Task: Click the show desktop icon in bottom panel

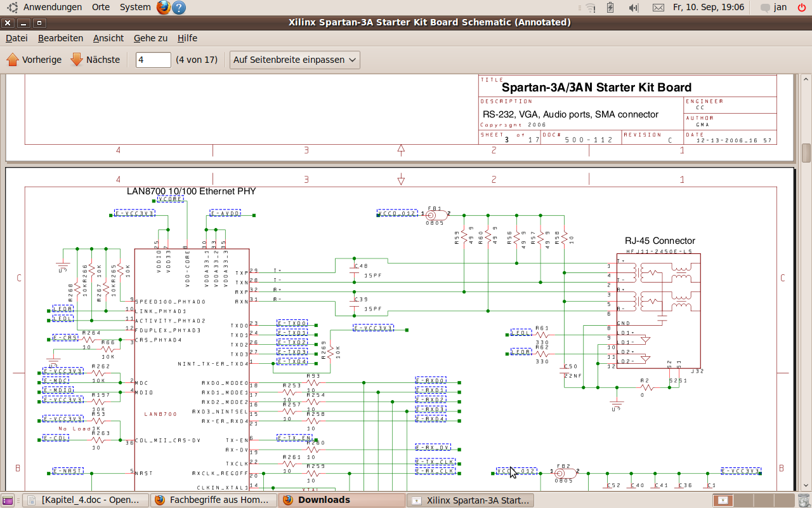Action: pyautogui.click(x=8, y=500)
